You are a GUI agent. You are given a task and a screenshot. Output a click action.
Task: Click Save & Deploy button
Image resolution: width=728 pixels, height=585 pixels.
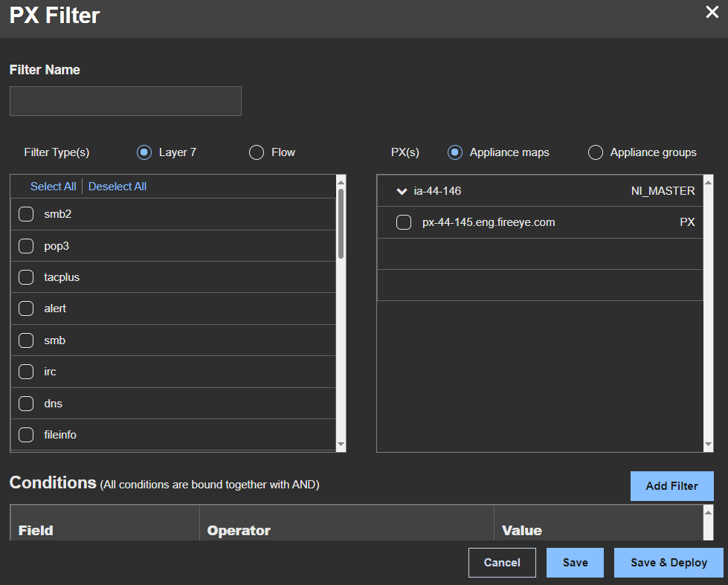669,563
